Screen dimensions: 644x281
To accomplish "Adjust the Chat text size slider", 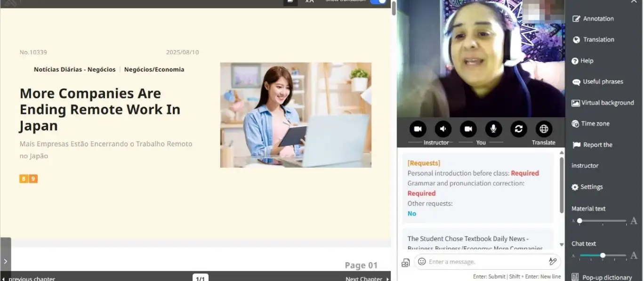I will (x=603, y=256).
